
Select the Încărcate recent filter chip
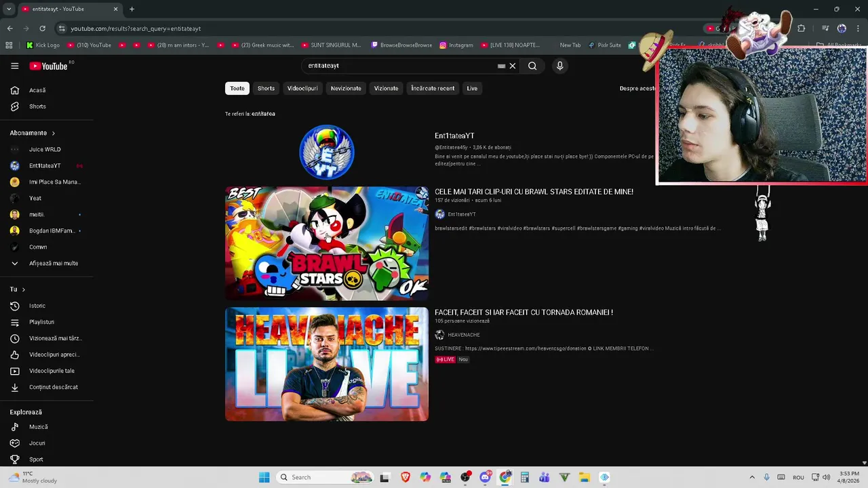point(433,88)
